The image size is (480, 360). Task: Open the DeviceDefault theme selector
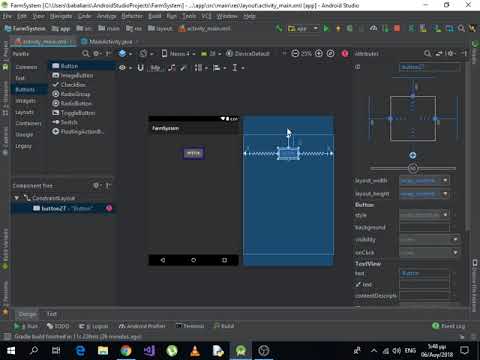click(x=248, y=54)
